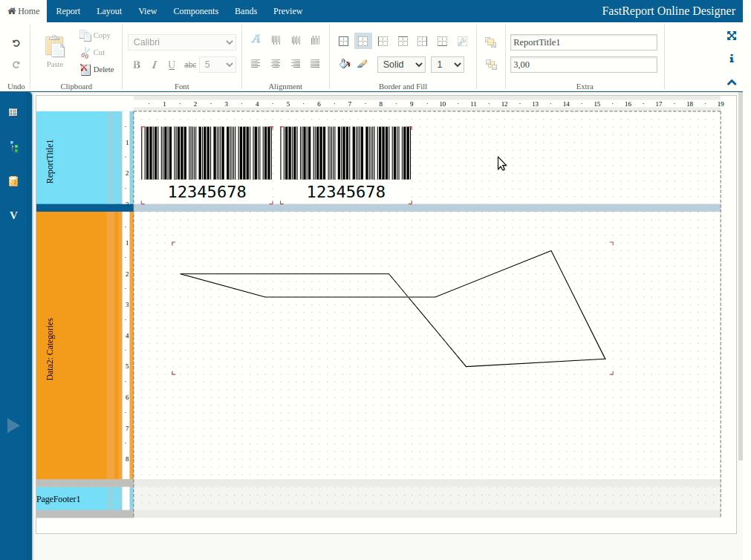Edit the ReportTitle1 name field

[x=583, y=42]
